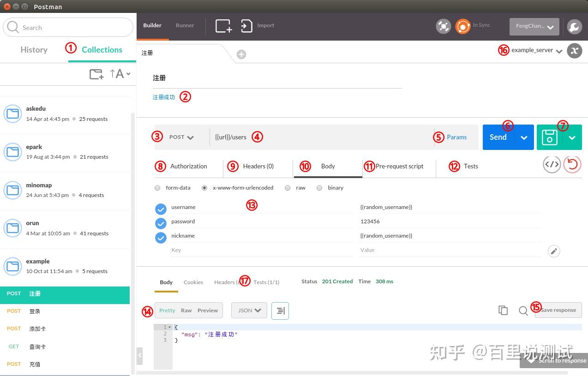
Task: Select the form-data body type
Action: [x=157, y=188]
